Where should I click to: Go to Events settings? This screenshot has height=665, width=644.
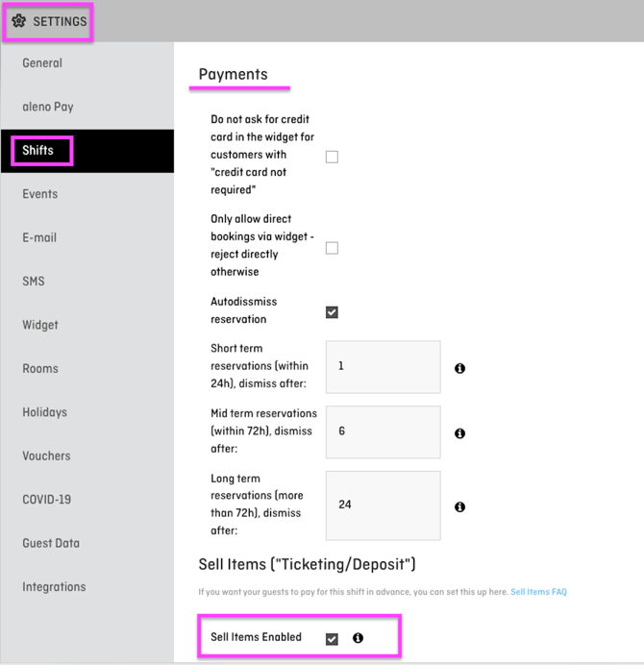[40, 194]
